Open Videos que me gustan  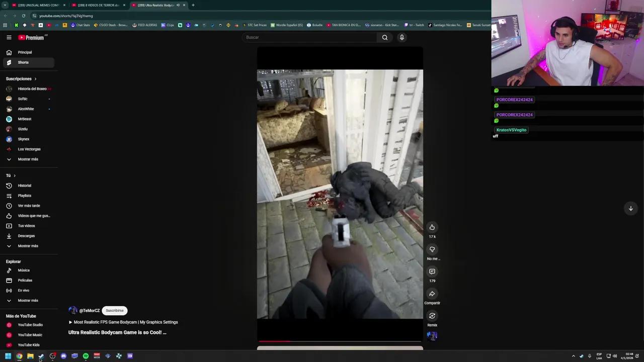coord(28,216)
